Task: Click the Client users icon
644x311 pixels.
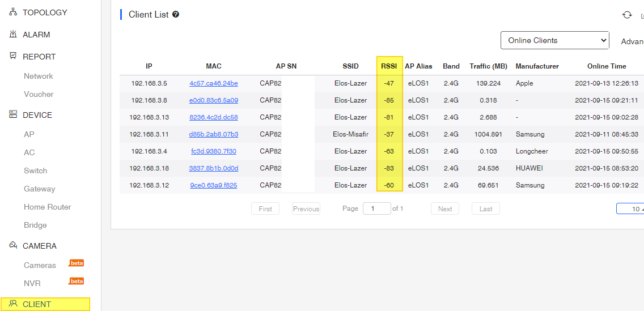Action: (14, 304)
